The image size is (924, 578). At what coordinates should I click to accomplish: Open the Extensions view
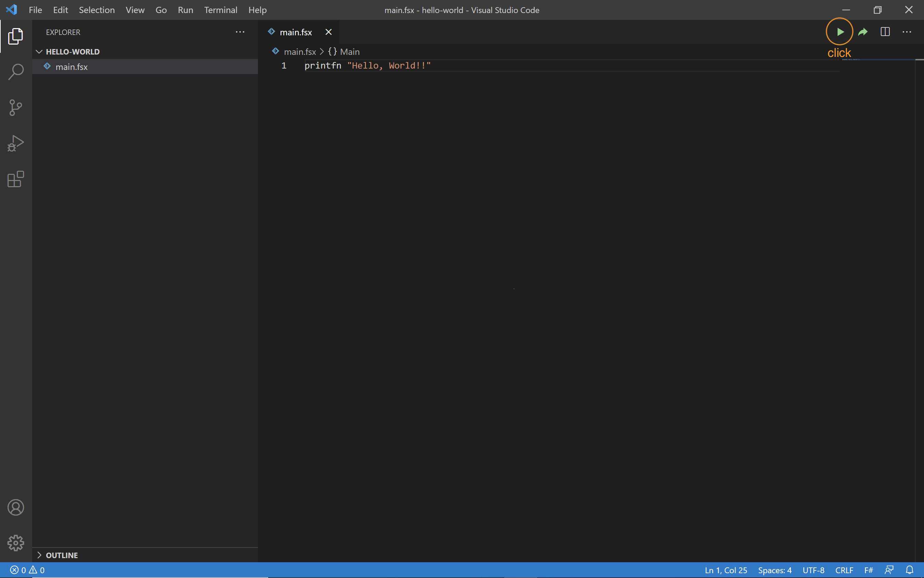pyautogui.click(x=16, y=179)
